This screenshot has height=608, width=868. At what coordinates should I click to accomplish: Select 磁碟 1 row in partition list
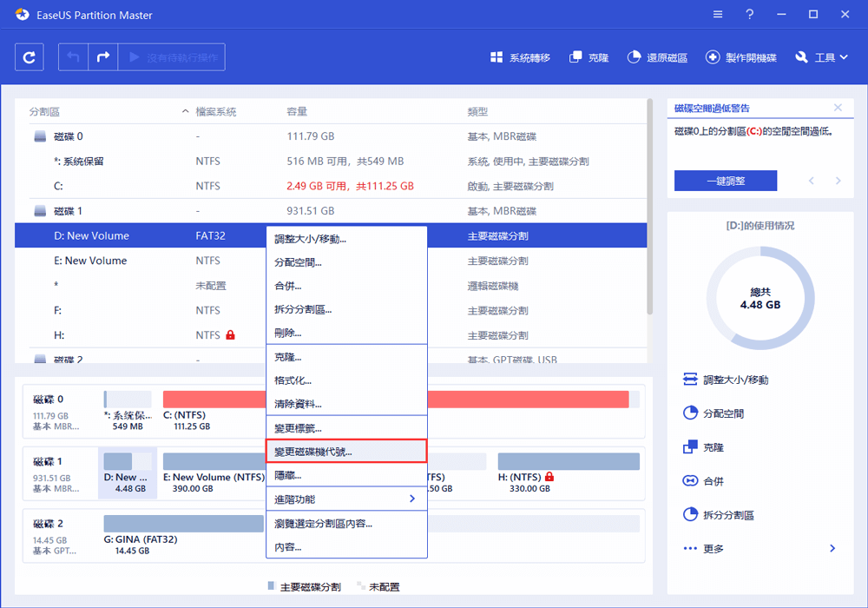(x=331, y=211)
